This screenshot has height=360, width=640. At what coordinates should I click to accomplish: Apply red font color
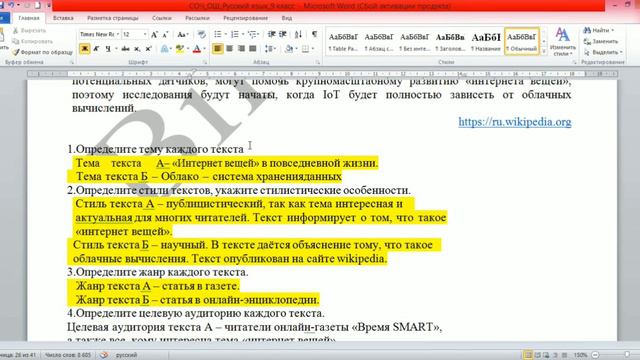(x=196, y=49)
